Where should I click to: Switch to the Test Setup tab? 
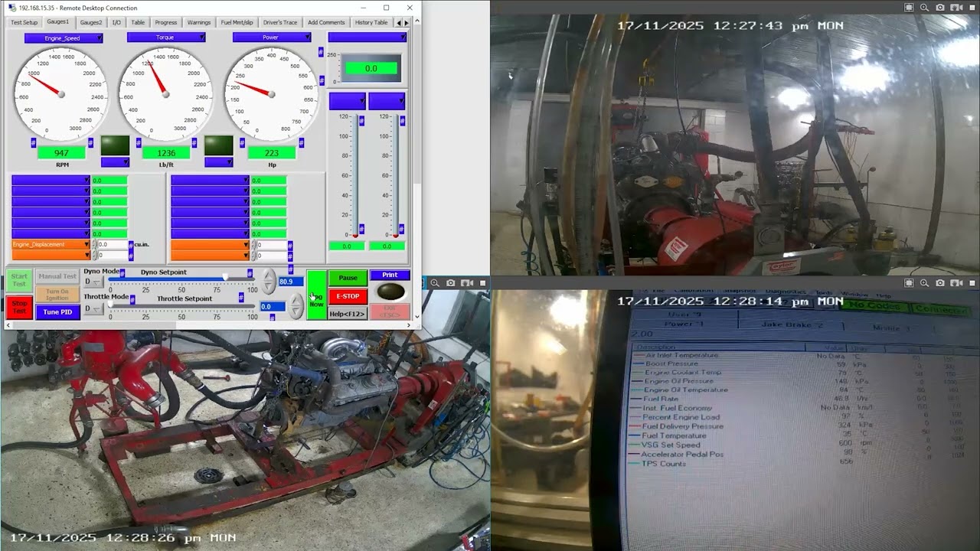tap(24, 23)
